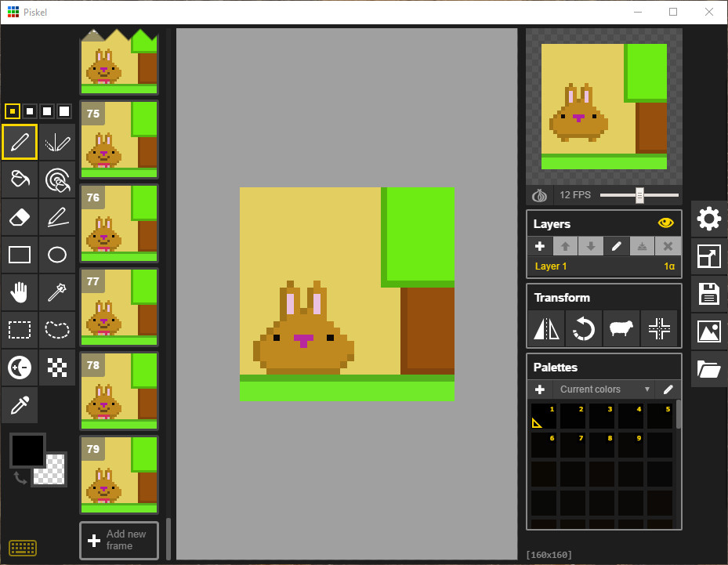Select frame 79 thumbnail
Viewport: 728px width, 565px height.
point(119,475)
